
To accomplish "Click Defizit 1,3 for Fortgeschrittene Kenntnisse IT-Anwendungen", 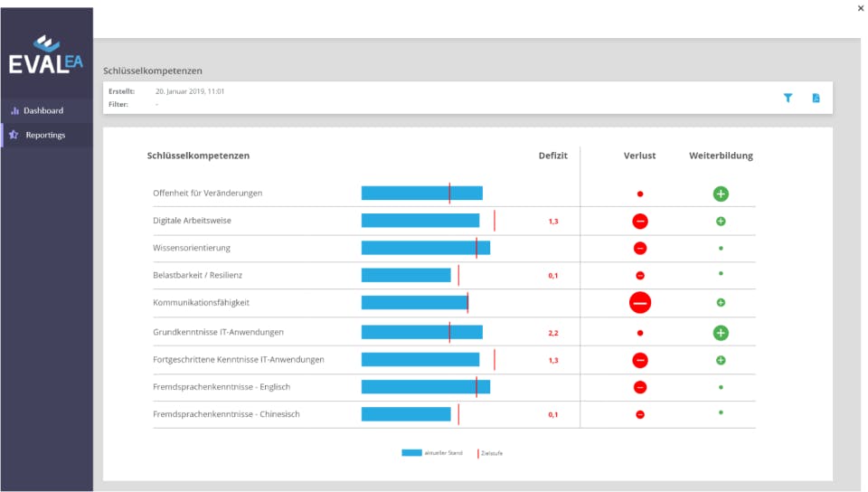I will coord(553,360).
